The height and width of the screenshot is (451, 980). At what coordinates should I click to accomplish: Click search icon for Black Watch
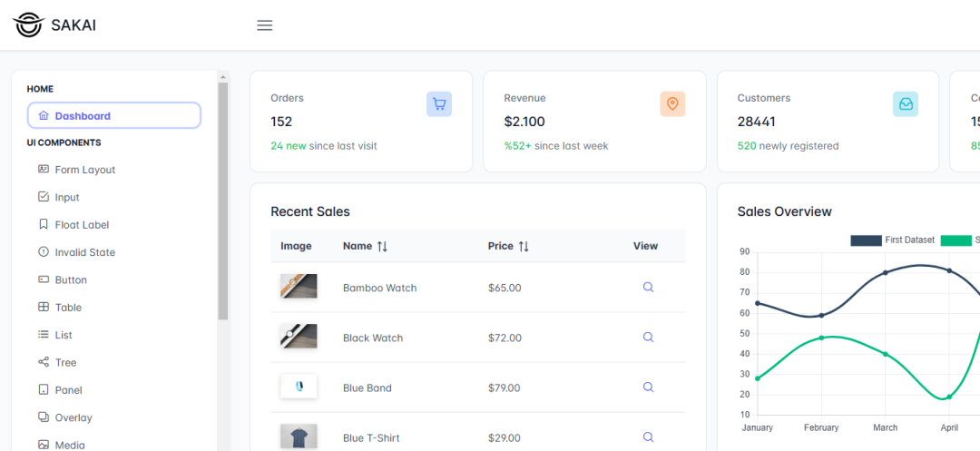point(648,338)
